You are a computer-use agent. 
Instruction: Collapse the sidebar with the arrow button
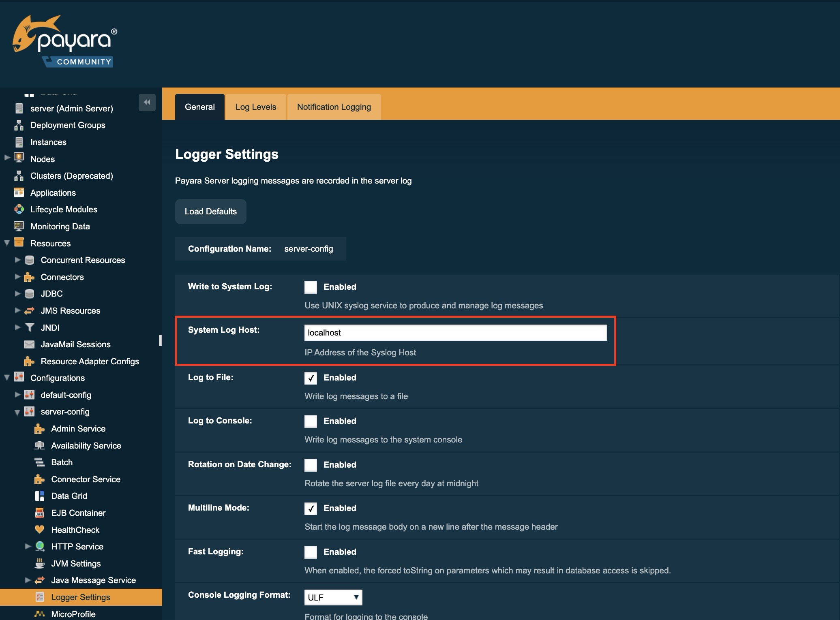pyautogui.click(x=147, y=103)
